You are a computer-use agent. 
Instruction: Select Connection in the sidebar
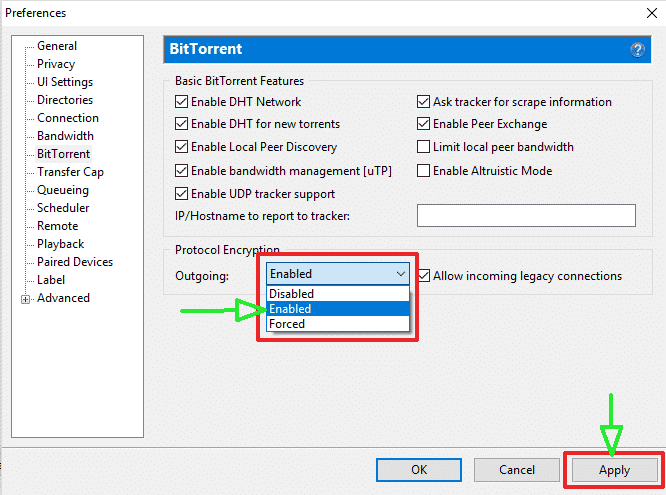coord(68,118)
